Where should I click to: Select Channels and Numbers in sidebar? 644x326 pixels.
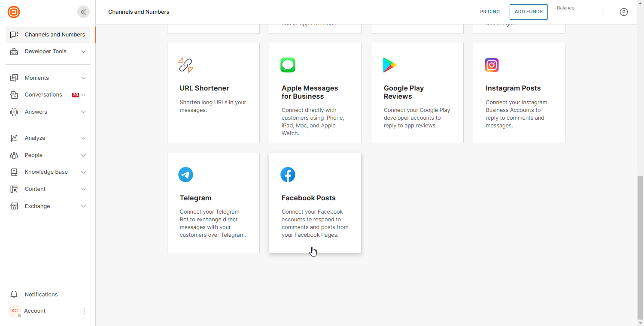coord(48,35)
